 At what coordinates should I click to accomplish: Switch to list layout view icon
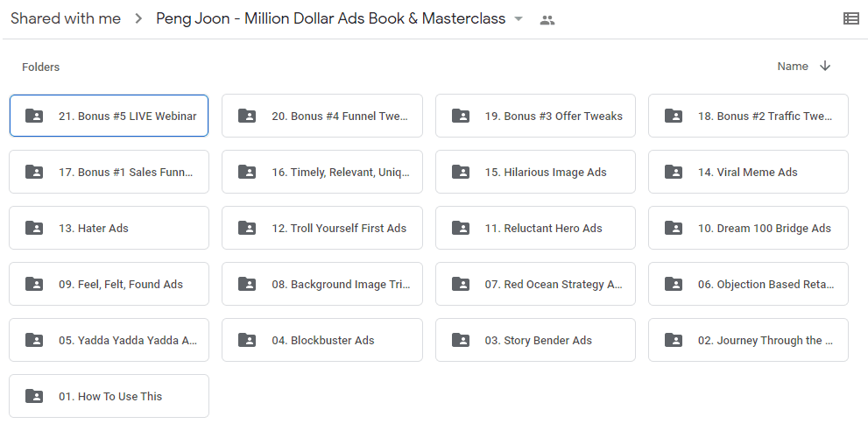(x=850, y=19)
